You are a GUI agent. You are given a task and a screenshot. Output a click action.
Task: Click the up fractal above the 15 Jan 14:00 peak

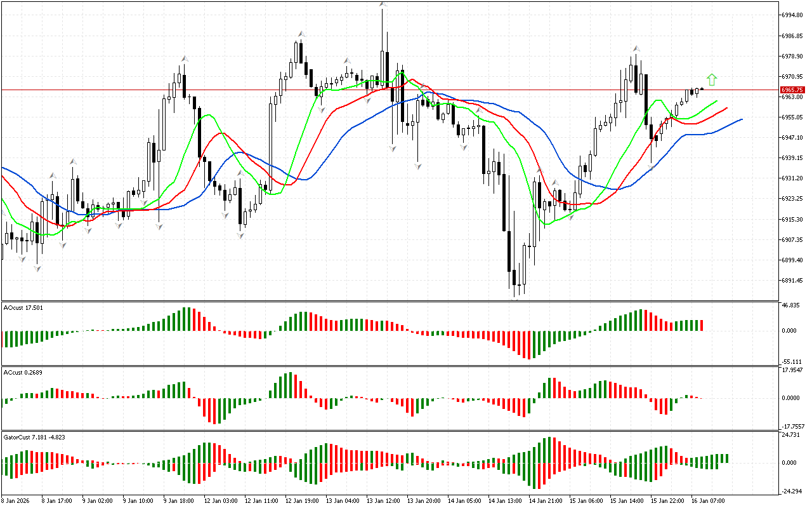point(635,48)
